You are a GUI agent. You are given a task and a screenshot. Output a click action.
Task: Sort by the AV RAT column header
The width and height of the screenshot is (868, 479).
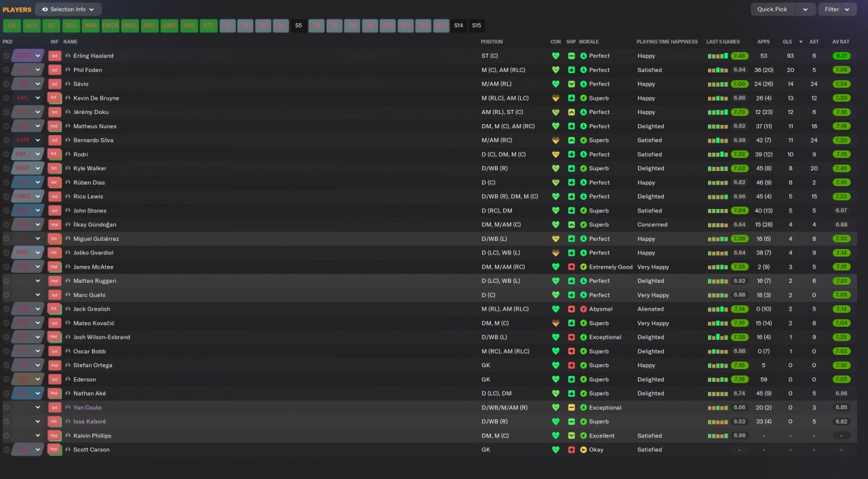841,41
